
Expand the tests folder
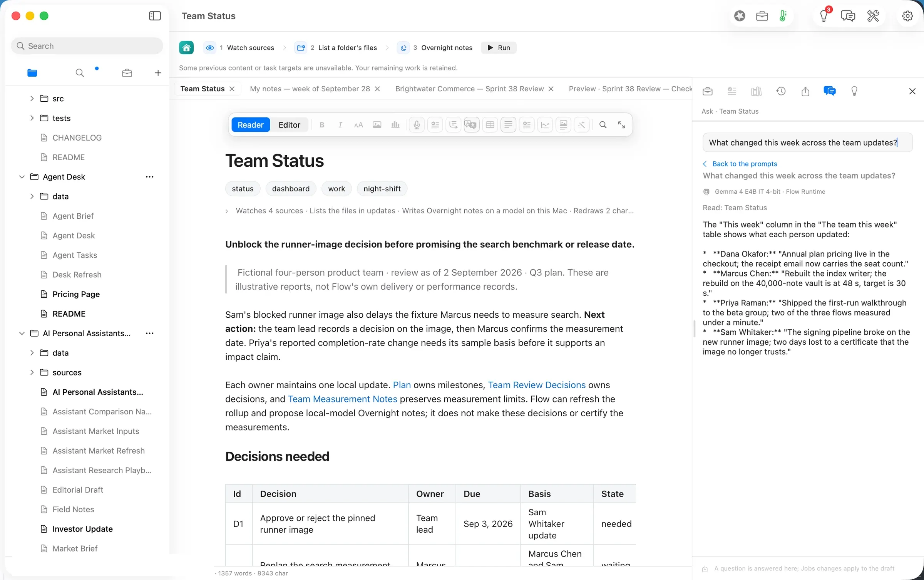click(32, 118)
